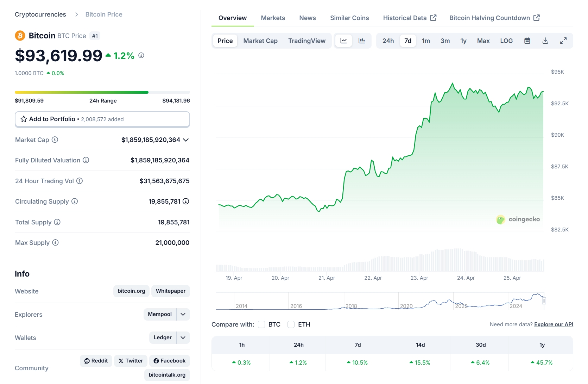Set chart range to 3m
The image size is (588, 384).
click(x=445, y=41)
